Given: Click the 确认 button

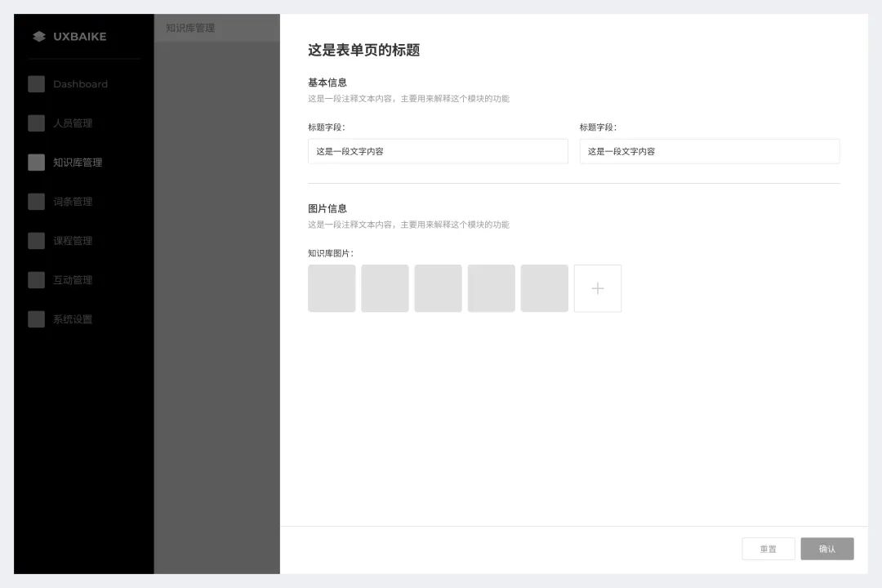Looking at the screenshot, I should coord(826,548).
